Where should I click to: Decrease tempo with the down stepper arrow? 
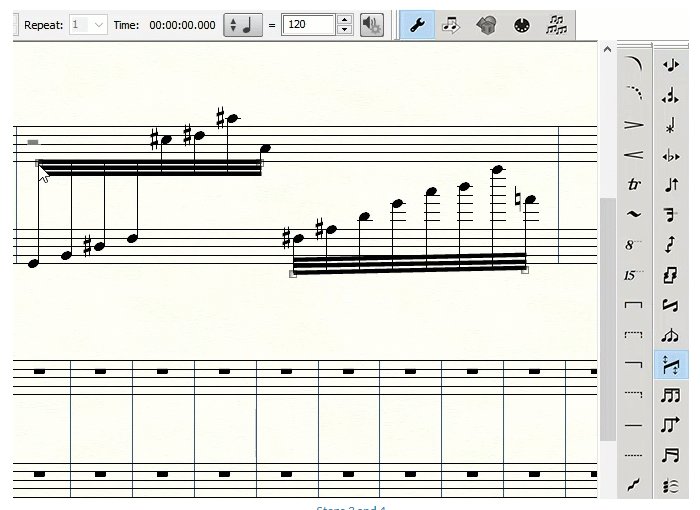(344, 30)
